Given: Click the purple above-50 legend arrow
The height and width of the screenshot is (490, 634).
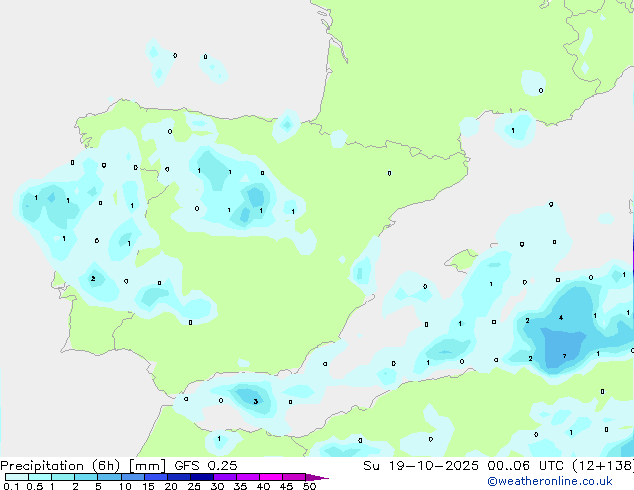Looking at the screenshot, I should (x=317, y=478).
